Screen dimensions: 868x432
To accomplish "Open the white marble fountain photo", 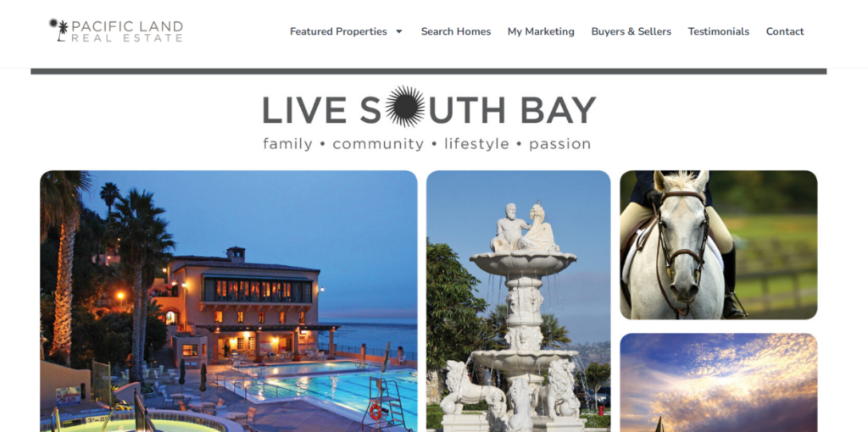I will pyautogui.click(x=518, y=301).
